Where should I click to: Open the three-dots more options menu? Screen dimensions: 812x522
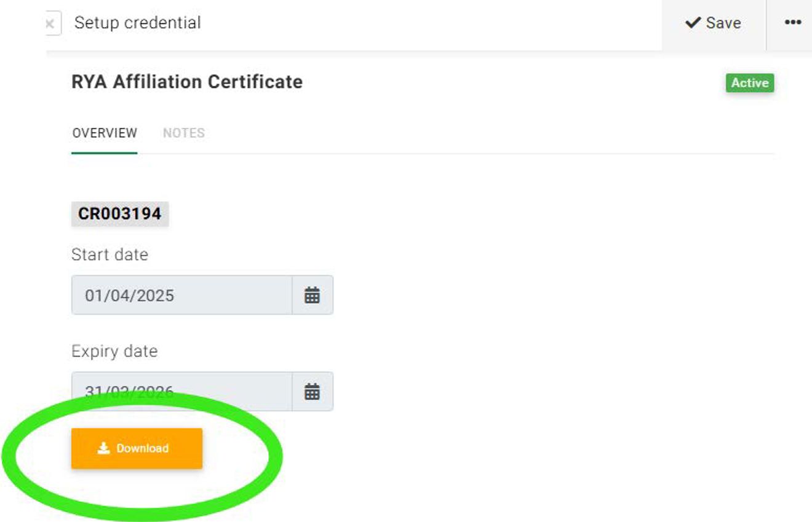pos(792,23)
